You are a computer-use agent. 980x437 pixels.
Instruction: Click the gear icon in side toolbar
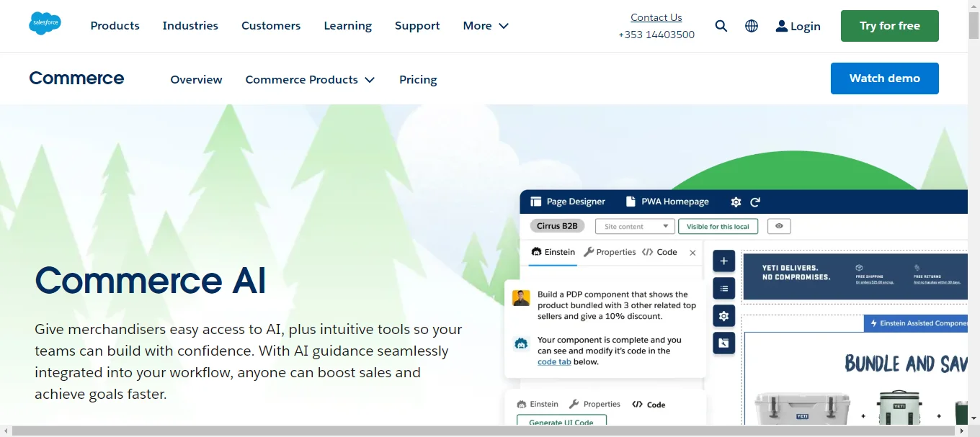click(724, 315)
